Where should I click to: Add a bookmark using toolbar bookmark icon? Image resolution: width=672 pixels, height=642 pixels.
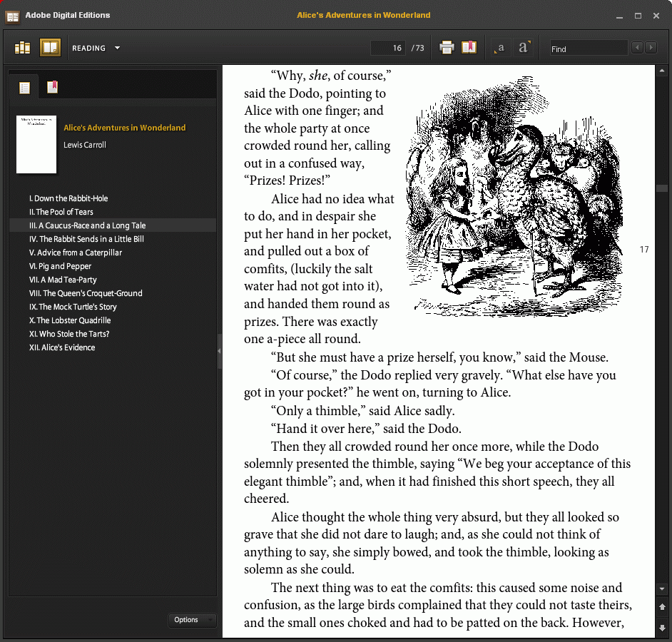click(x=469, y=48)
